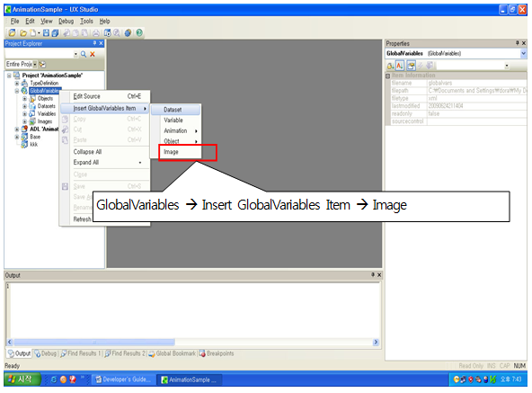The image size is (532, 393).
Task: Open the Edit menu
Action: (30, 21)
